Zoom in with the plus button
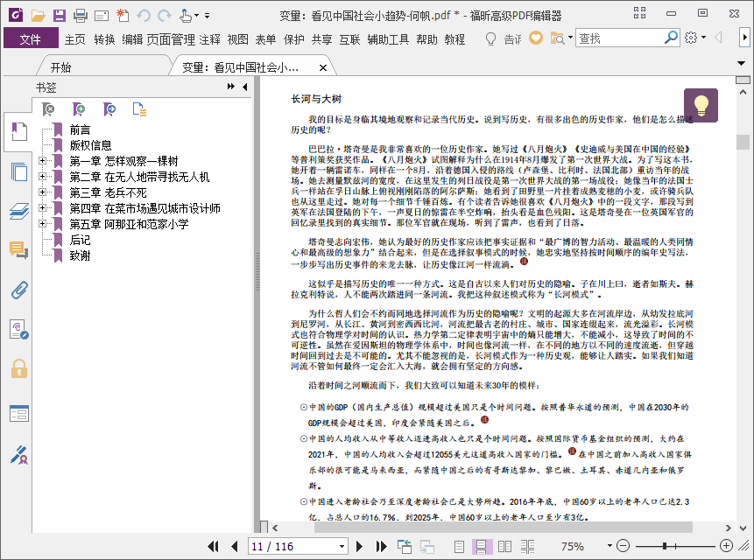This screenshot has width=754, height=560. (726, 546)
